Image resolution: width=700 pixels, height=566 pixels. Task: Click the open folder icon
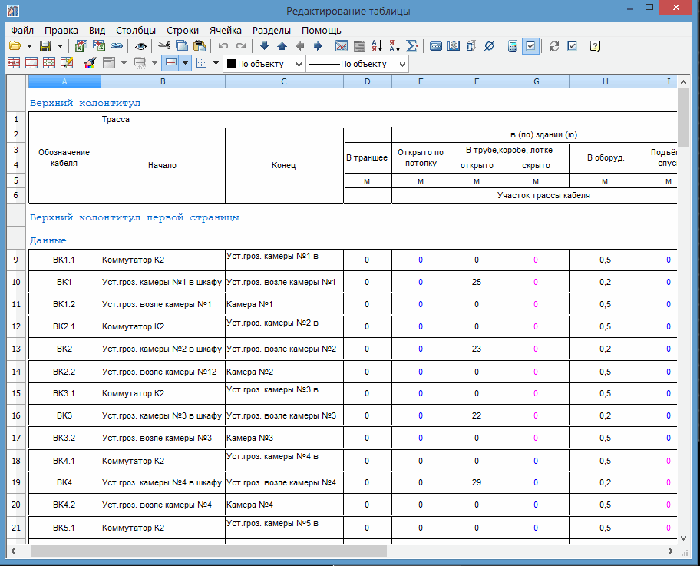(17, 46)
